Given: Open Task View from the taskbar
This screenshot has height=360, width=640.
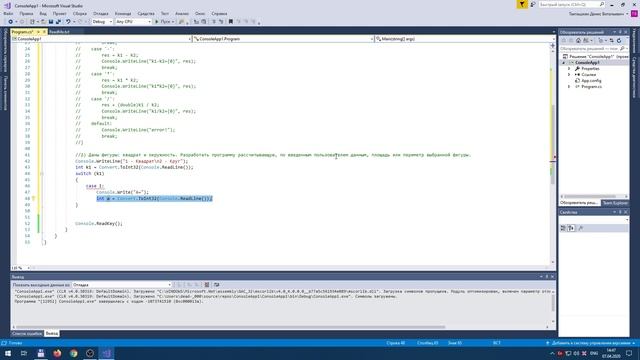Looking at the screenshot, I should coord(24,353).
